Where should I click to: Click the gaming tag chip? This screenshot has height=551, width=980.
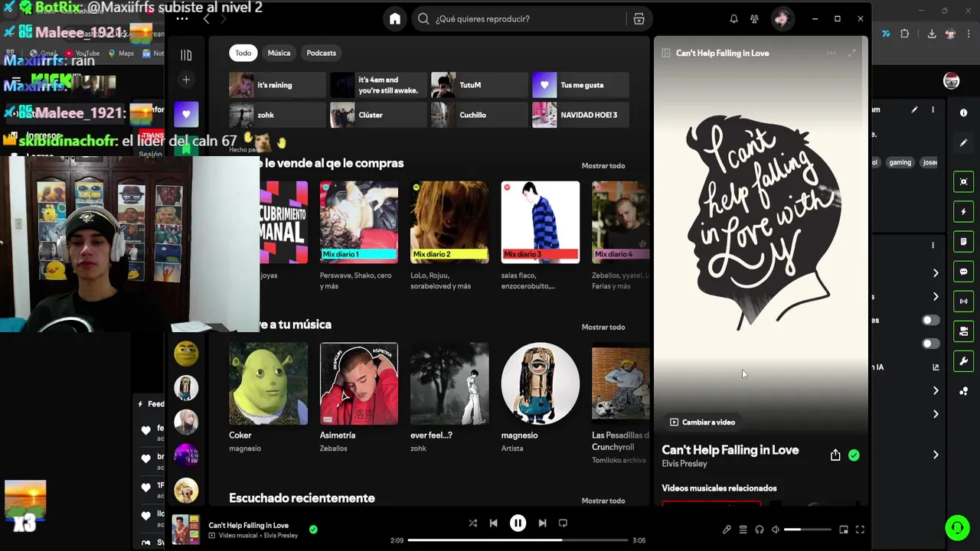coord(900,162)
